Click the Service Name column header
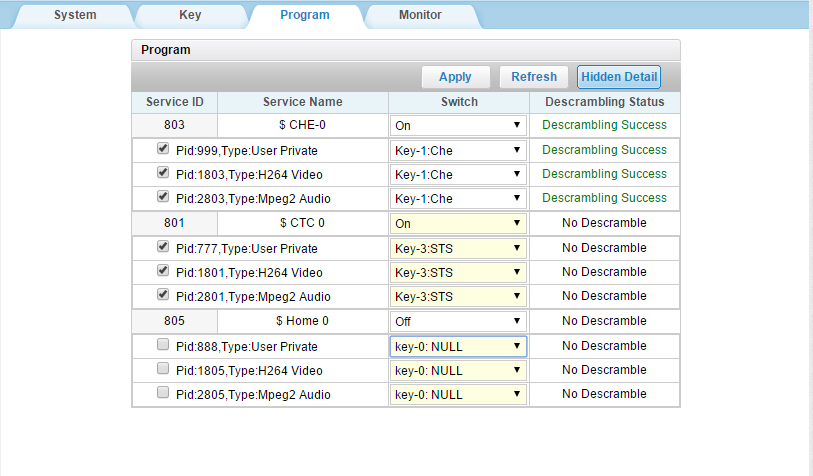 [x=302, y=102]
